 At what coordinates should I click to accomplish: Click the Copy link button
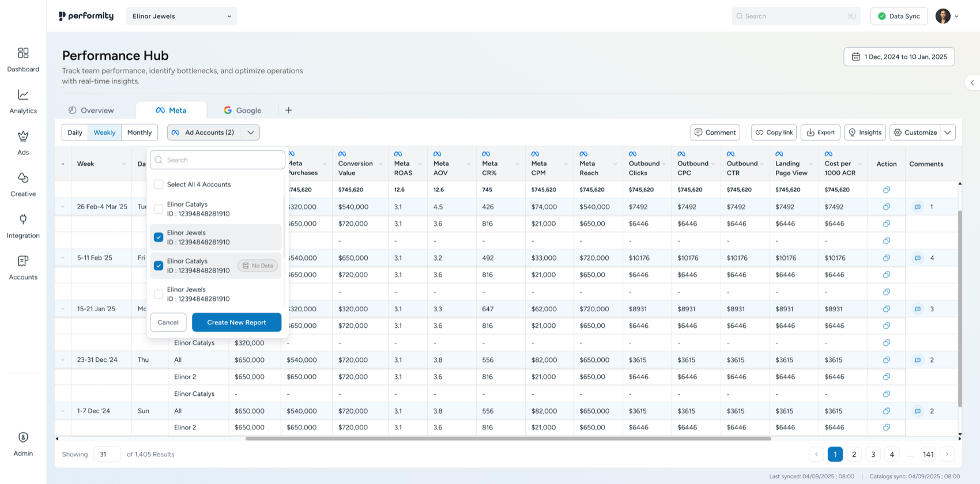pyautogui.click(x=774, y=133)
